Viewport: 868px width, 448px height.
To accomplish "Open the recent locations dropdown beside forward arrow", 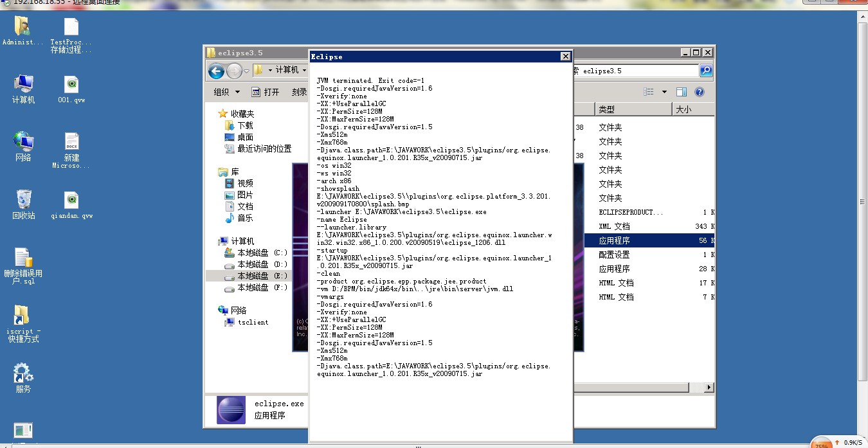I will 246,71.
